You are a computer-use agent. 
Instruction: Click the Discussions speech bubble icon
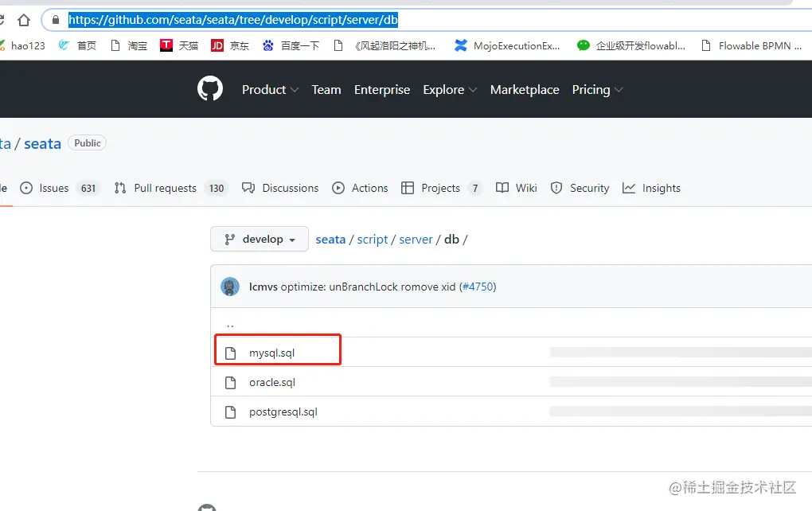click(248, 188)
